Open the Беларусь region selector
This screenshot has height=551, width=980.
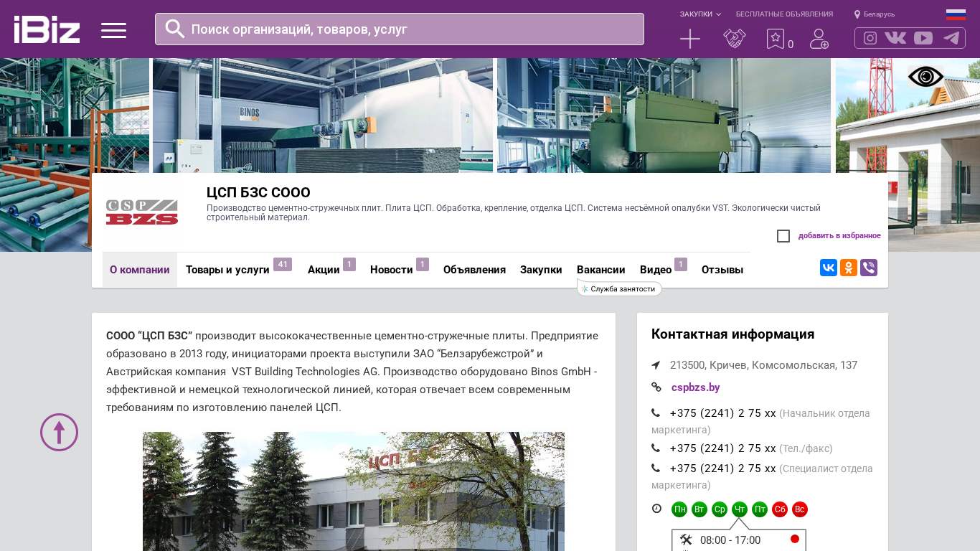point(875,14)
